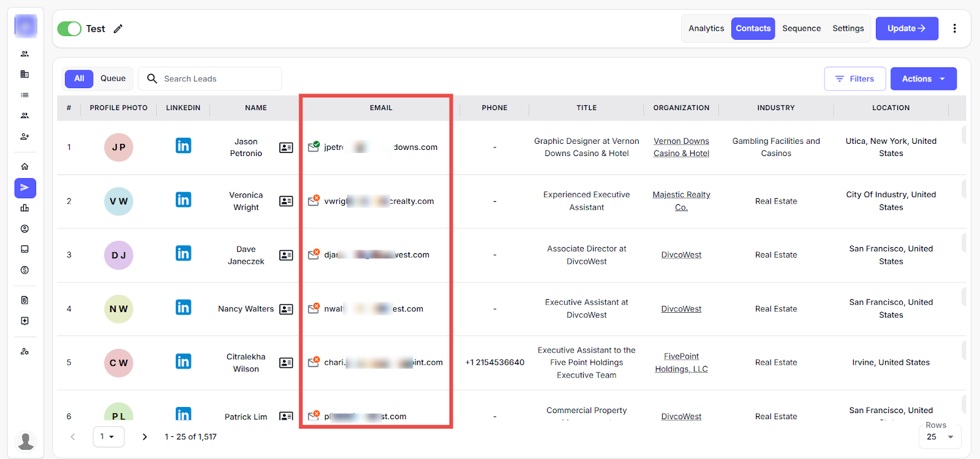The image size is (980, 459).
Task: Open the three-dot more options menu
Action: pos(954,29)
